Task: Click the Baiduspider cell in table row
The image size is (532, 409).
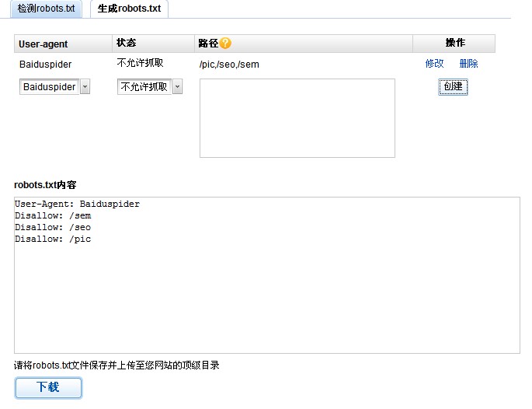Action: point(46,65)
